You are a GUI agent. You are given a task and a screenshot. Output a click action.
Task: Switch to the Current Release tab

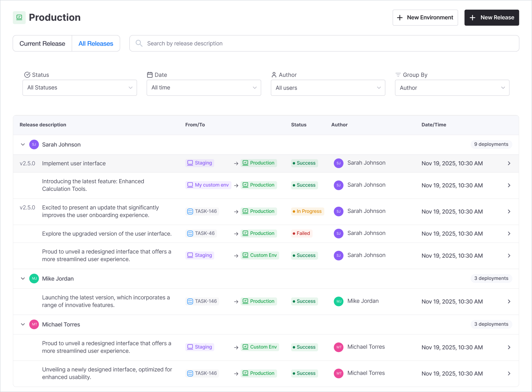pyautogui.click(x=42, y=43)
